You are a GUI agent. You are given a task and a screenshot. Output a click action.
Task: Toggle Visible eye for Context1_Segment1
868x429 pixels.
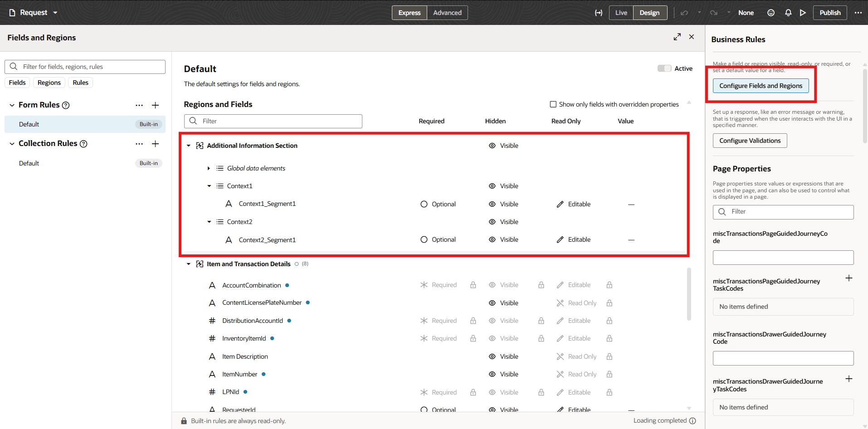[492, 204]
